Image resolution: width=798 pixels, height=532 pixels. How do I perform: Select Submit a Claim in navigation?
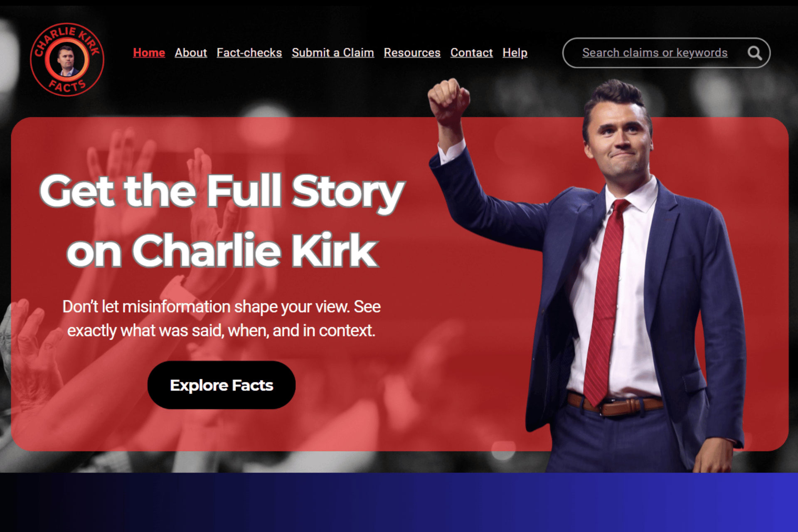point(333,53)
